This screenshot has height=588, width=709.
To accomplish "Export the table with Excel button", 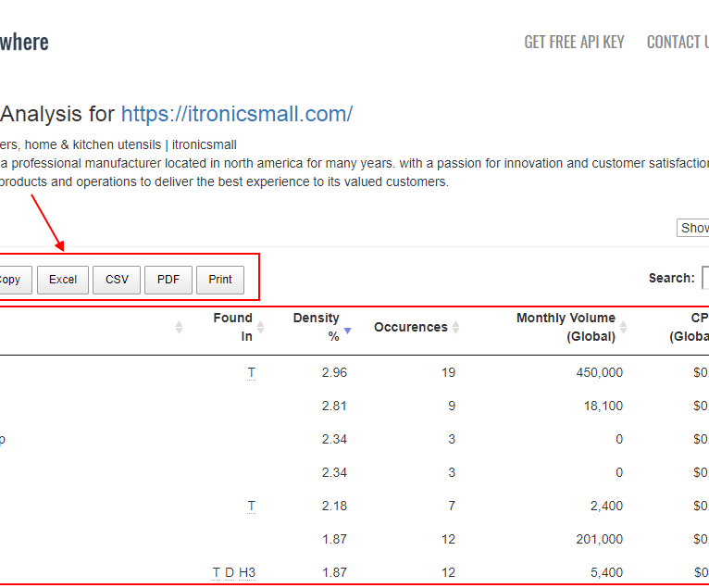I will [63, 280].
